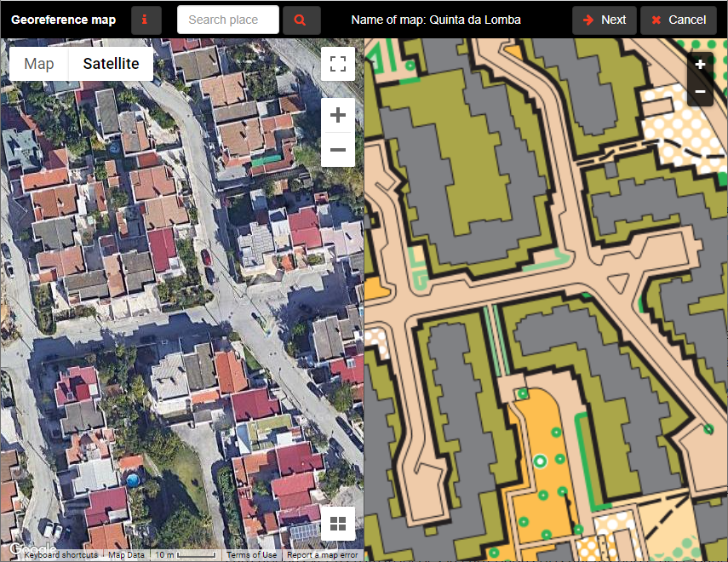Zoom out on the orienteering map
728x562 pixels.
click(x=700, y=91)
